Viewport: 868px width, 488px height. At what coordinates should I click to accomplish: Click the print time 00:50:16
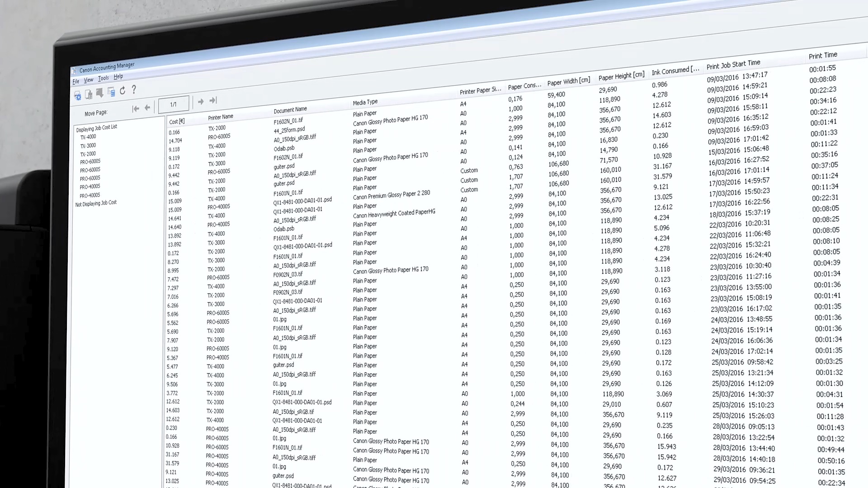(831, 461)
